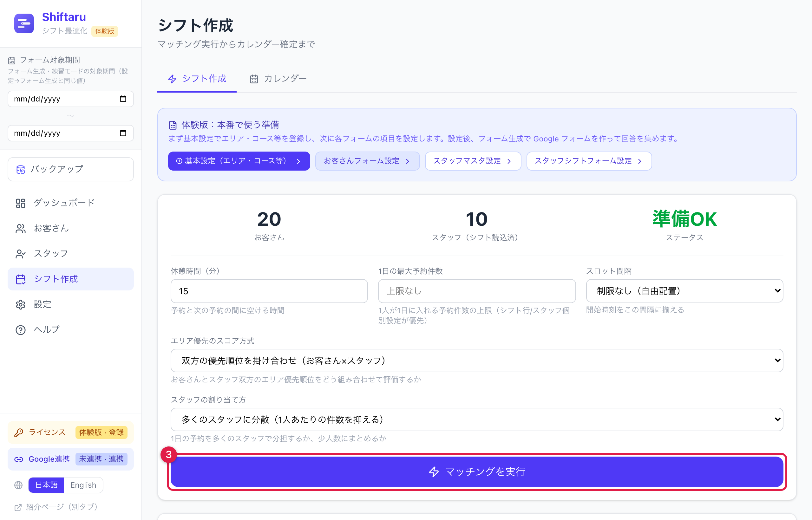
Task: Click the 準備OK status text
Action: pos(684,219)
